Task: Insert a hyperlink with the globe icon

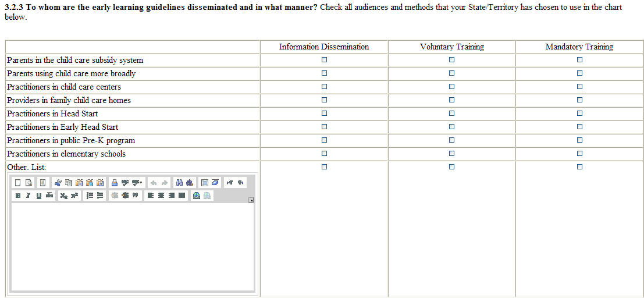Action: tap(197, 196)
